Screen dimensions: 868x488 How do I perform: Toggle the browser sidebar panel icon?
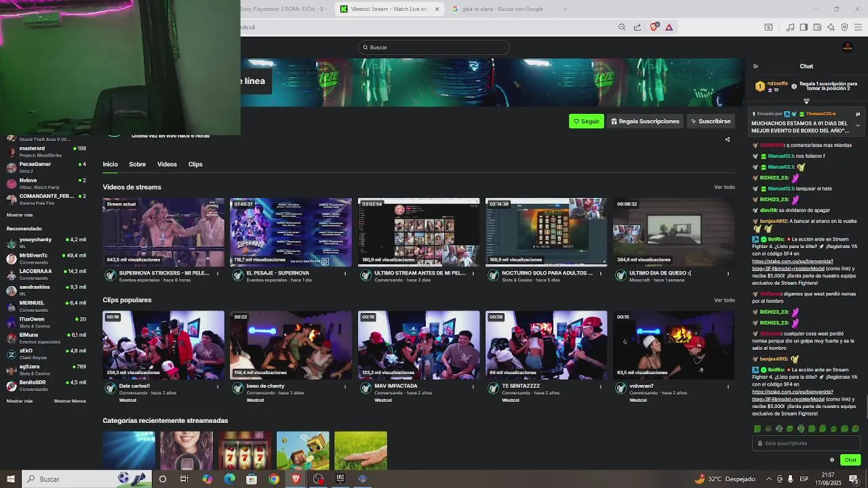(804, 27)
